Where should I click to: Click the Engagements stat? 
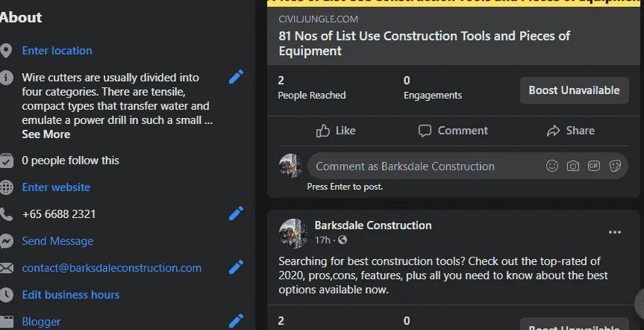433,88
